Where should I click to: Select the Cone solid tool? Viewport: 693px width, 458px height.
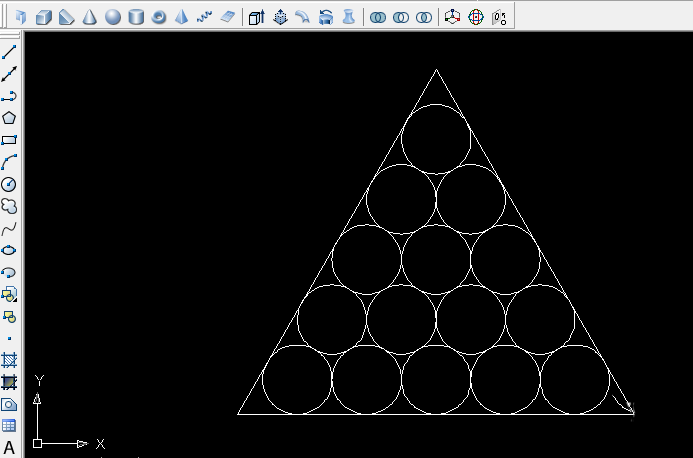pyautogui.click(x=90, y=17)
